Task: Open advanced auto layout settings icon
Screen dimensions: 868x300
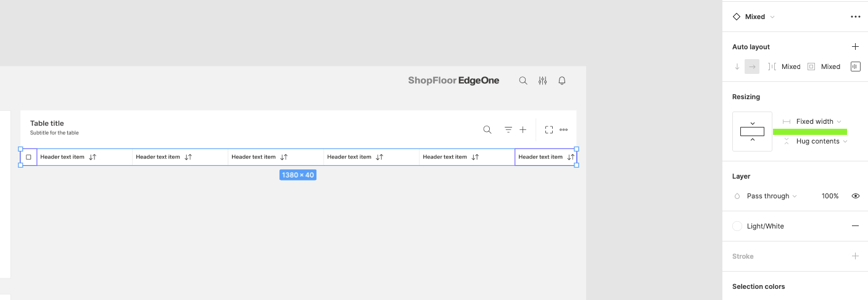Action: (x=855, y=67)
